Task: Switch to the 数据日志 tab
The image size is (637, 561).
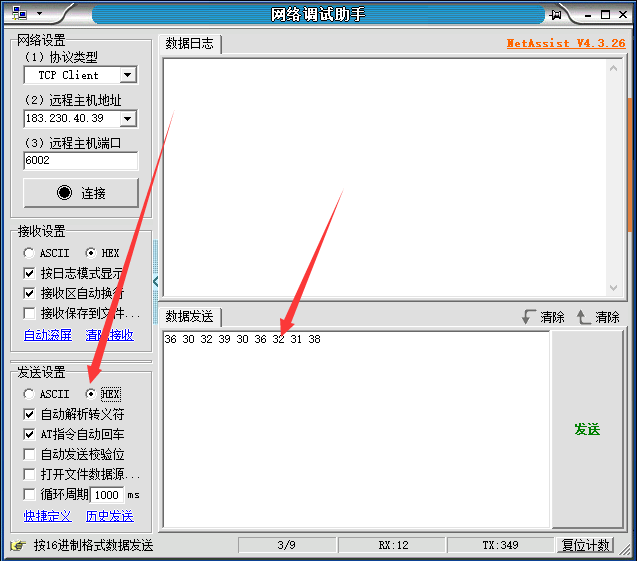Action: tap(190, 43)
